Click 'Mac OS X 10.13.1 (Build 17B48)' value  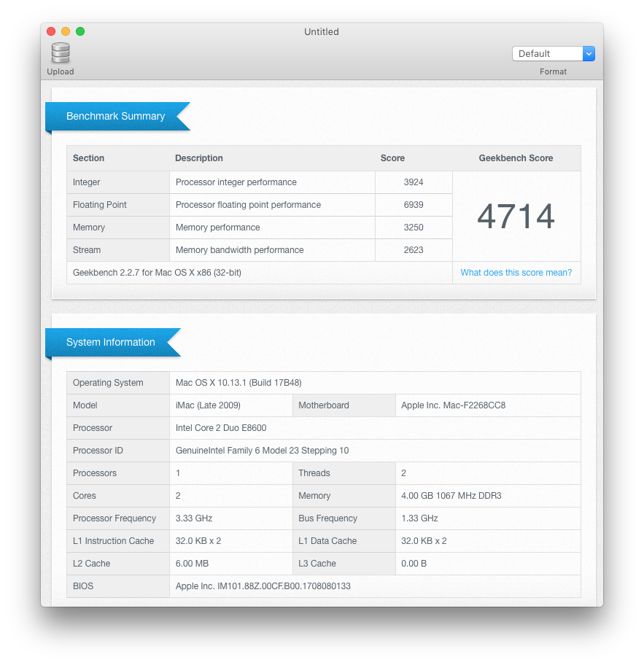click(x=238, y=383)
